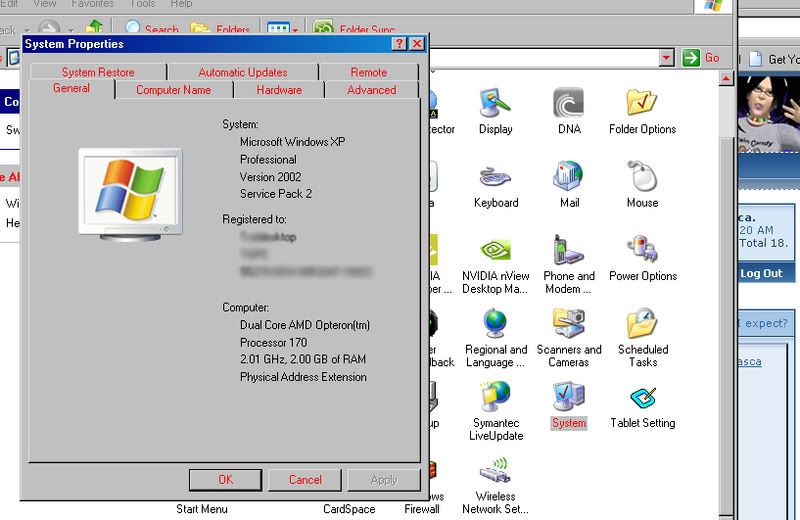Viewport: 800px width, 520px height.
Task: Click the Start Menu item label
Action: pyautogui.click(x=202, y=509)
